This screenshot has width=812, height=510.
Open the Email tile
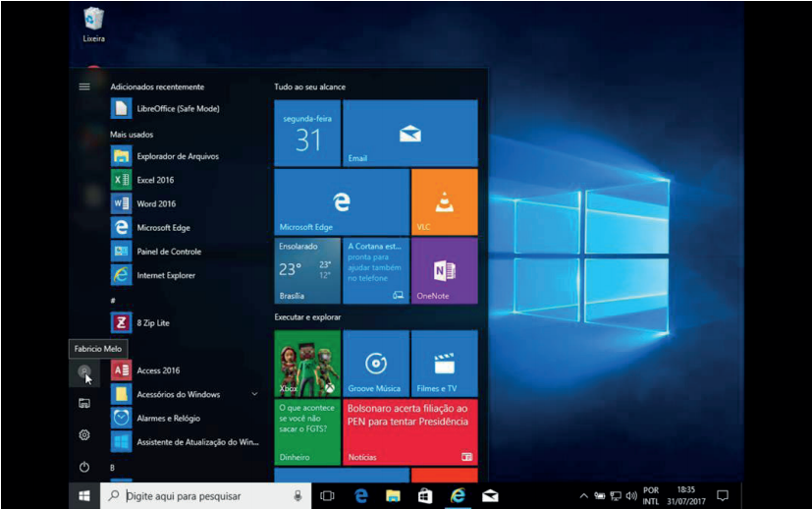[x=410, y=133]
